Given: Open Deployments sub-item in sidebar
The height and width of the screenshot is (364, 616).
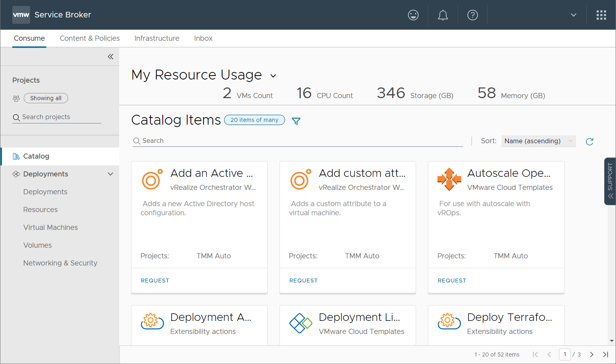Looking at the screenshot, I should click(45, 192).
